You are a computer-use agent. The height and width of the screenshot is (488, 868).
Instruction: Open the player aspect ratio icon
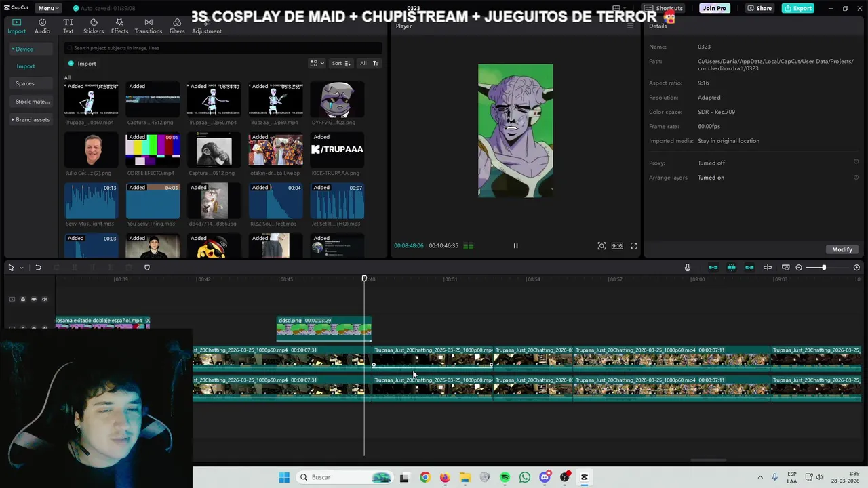coord(617,246)
